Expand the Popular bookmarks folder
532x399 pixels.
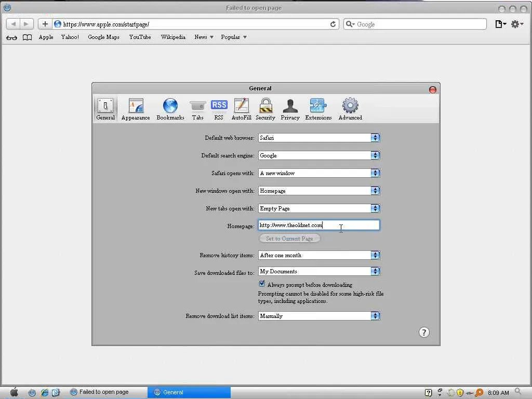233,37
